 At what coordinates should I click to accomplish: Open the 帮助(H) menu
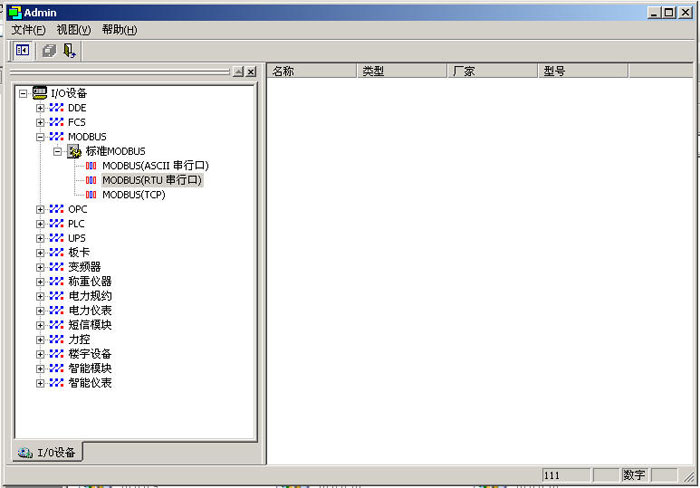[119, 30]
